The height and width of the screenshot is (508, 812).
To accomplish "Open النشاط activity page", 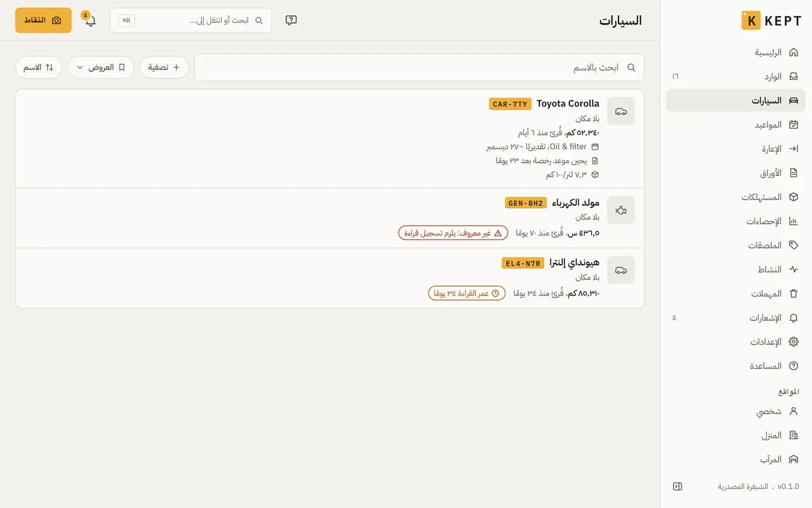I will 736,269.
